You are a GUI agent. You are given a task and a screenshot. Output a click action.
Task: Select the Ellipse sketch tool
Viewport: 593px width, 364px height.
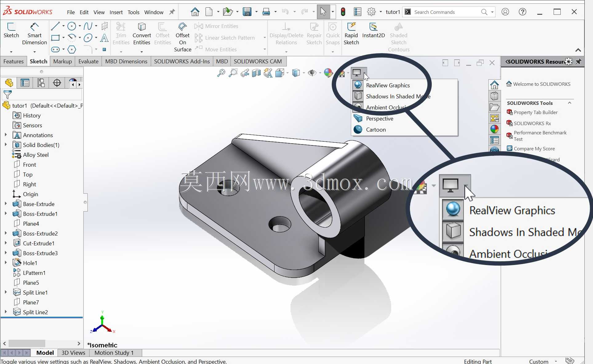pos(88,38)
